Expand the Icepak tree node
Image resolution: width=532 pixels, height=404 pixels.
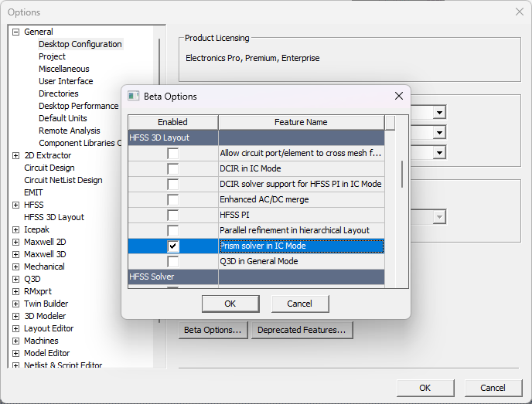pyautogui.click(x=15, y=229)
